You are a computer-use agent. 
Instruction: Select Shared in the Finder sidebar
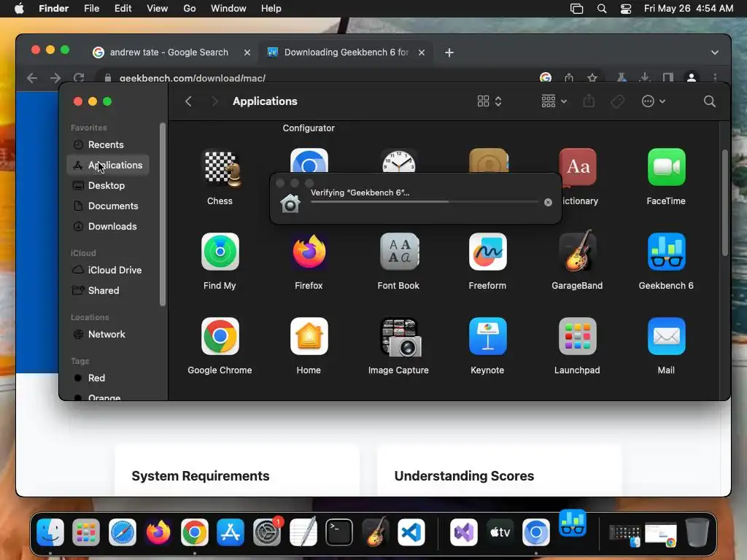click(x=108, y=290)
